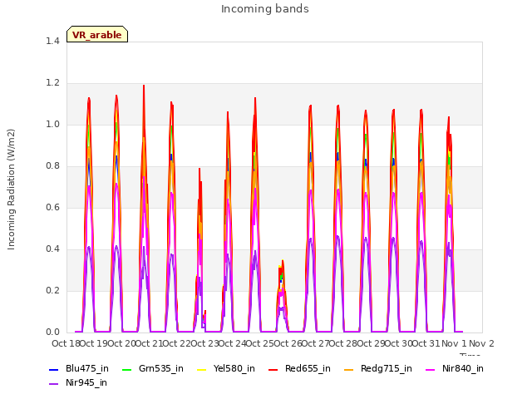Toggle the Yel580_in legend entry
This screenshot has height=399, width=532.
click(x=226, y=368)
